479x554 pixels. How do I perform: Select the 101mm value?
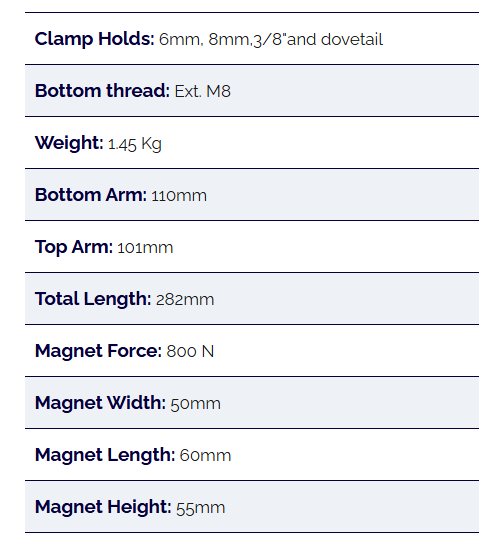[145, 247]
